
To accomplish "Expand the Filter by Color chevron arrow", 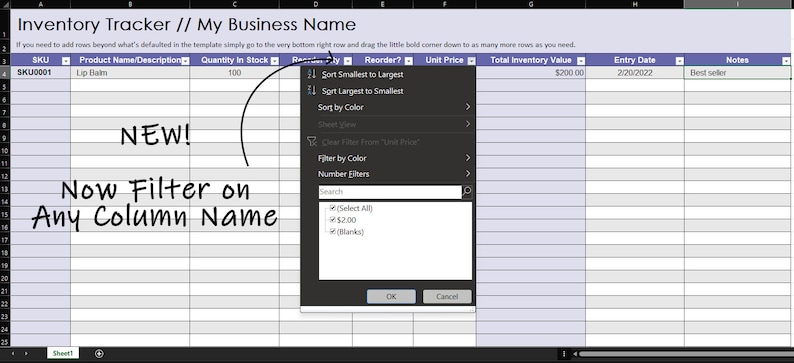I will click(x=467, y=157).
